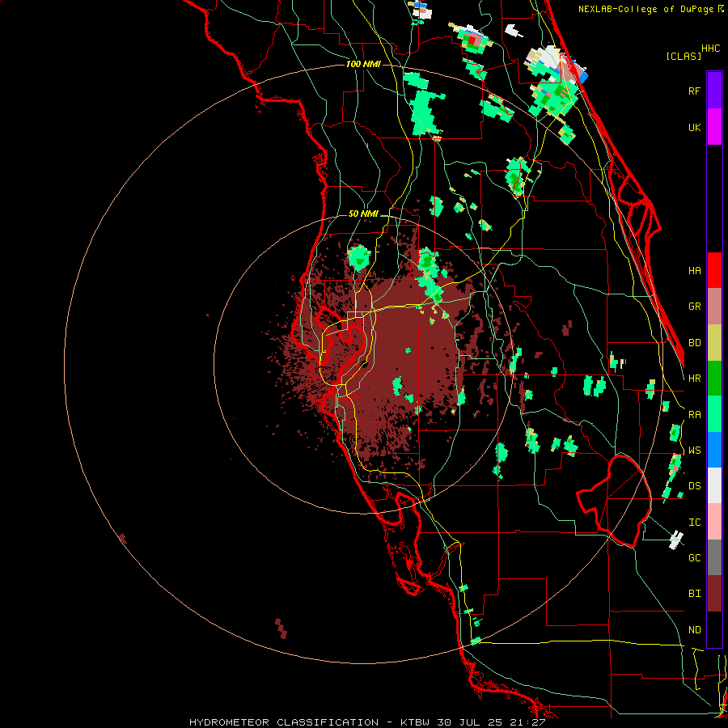Click the white DS legend swatch
The width and height of the screenshot is (728, 728).
714,485
